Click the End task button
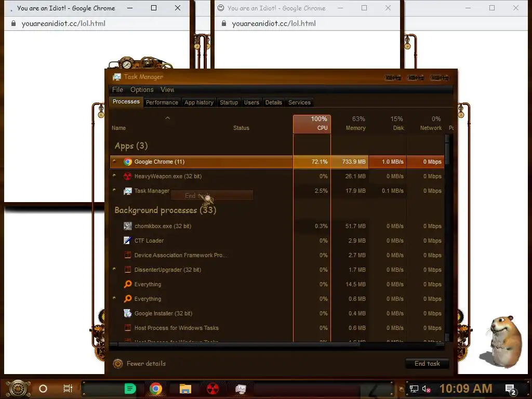Viewport: 532px width, 399px height. coord(427,364)
